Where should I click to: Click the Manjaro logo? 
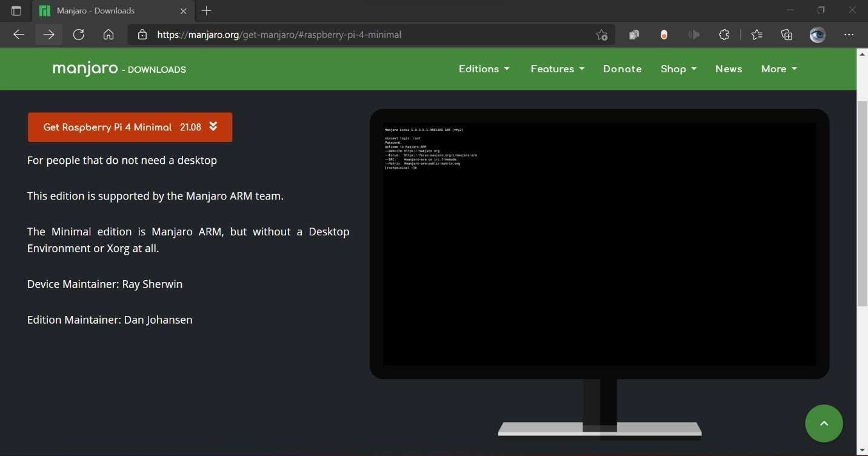tap(85, 69)
